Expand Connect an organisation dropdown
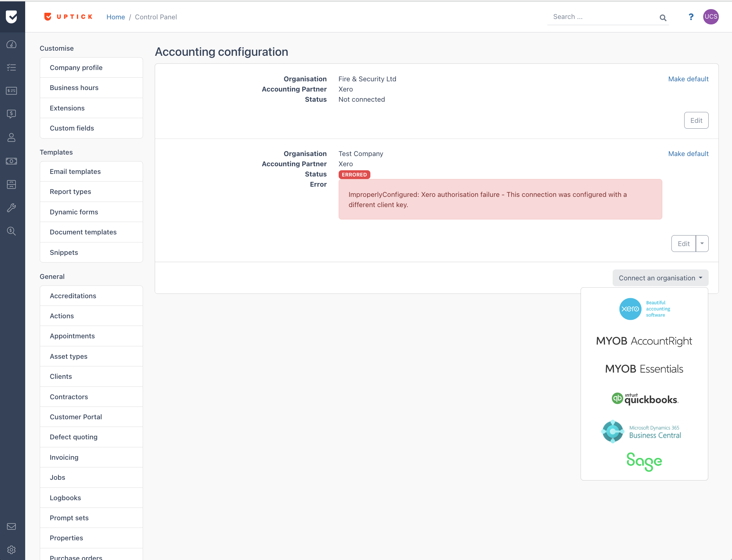Screen dimensions: 732x560 (x=660, y=278)
